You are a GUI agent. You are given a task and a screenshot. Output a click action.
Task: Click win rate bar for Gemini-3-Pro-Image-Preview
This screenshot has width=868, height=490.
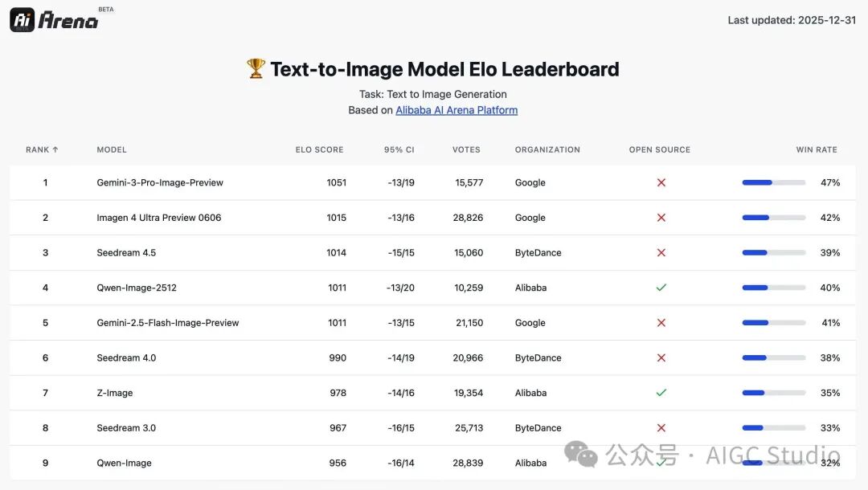point(773,182)
